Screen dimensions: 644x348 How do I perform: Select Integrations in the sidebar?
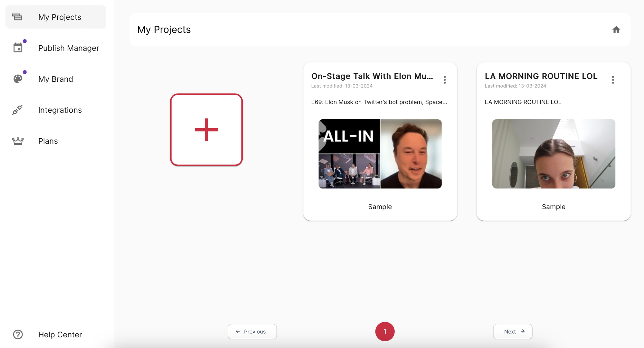coord(60,110)
